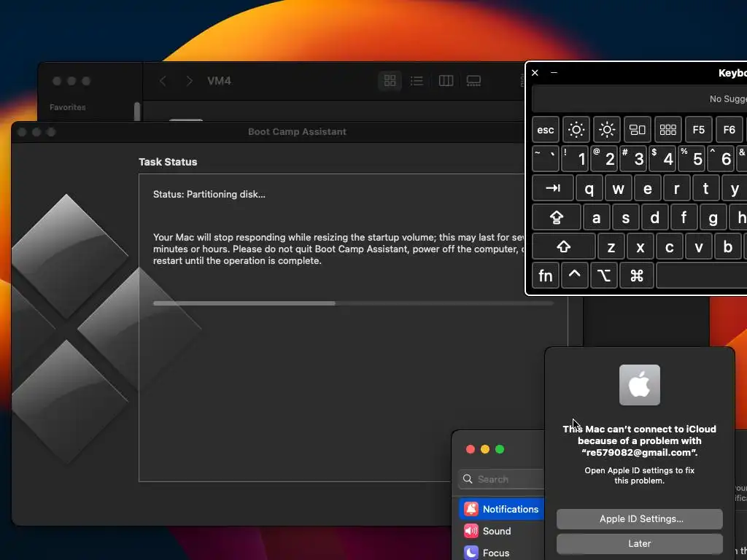Tap the e key on Keyboard Viewer
The image size is (747, 560).
(x=648, y=188)
